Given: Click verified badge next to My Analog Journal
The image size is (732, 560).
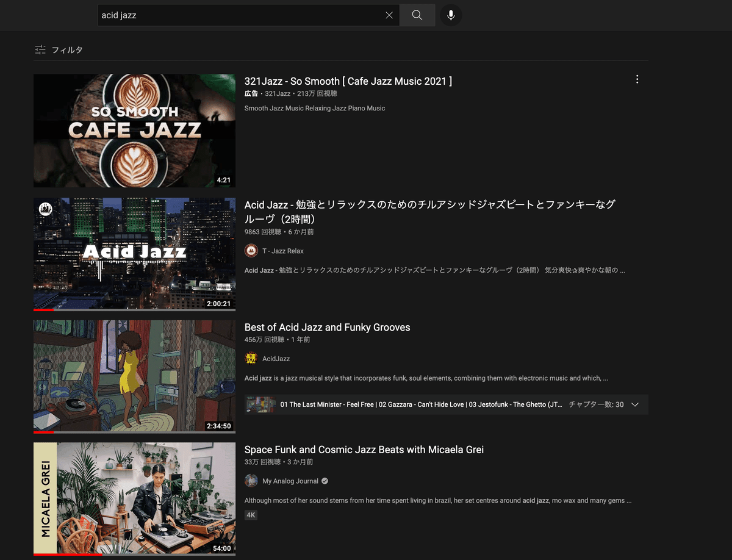Looking at the screenshot, I should coord(325,481).
